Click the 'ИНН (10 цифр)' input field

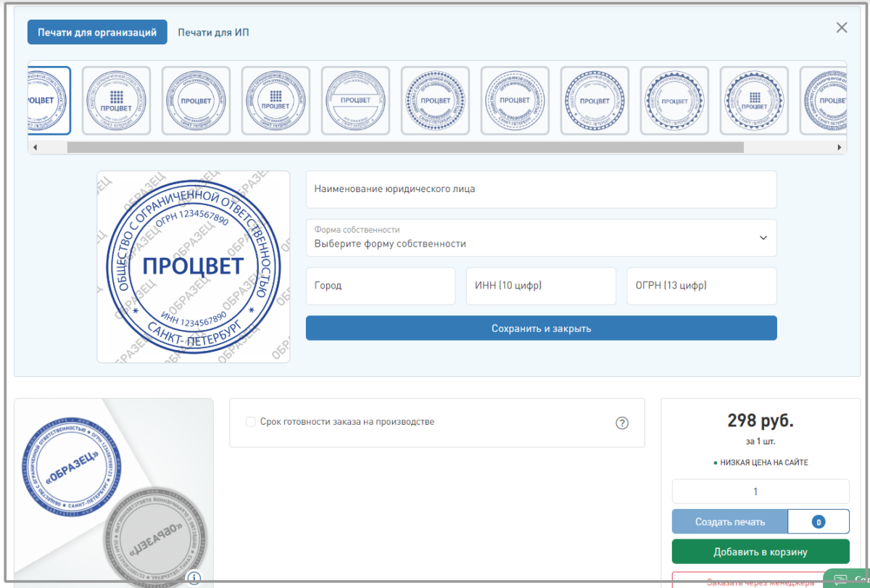click(541, 286)
